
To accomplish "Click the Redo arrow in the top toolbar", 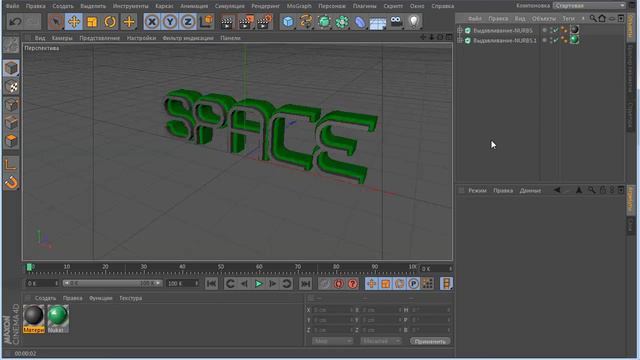I will tap(33, 22).
